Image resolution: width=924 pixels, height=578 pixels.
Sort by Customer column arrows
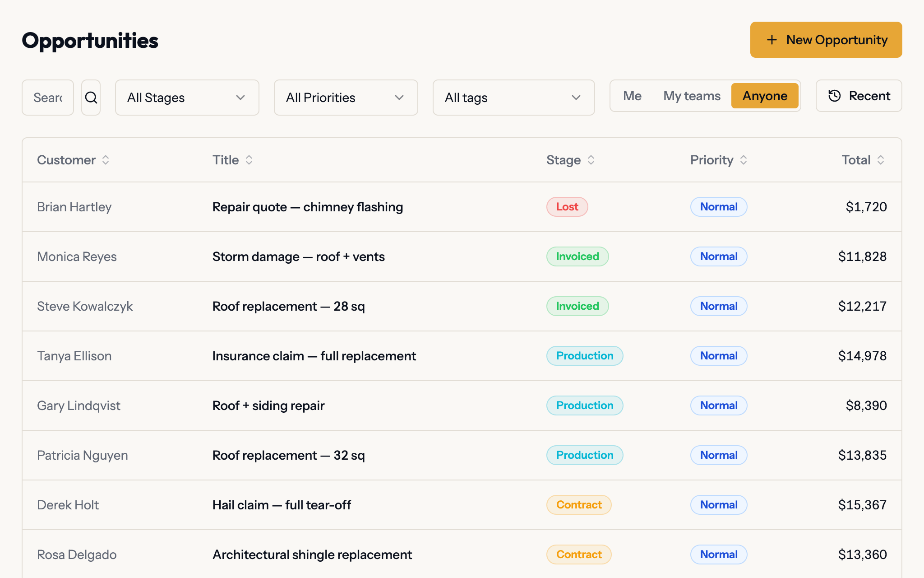[x=106, y=160]
